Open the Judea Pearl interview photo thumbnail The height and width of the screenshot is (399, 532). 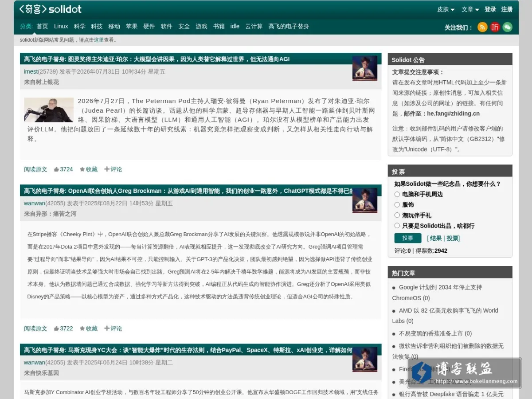49,110
